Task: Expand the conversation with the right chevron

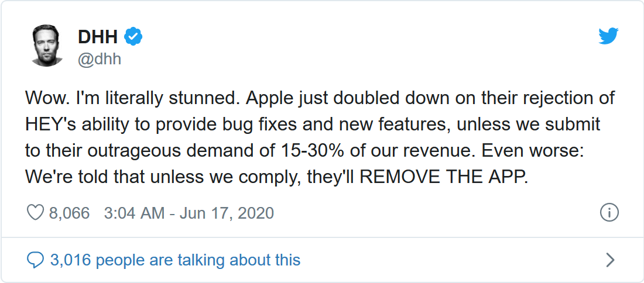Action: 609,260
